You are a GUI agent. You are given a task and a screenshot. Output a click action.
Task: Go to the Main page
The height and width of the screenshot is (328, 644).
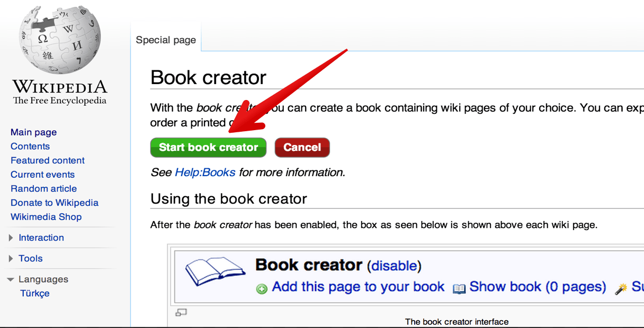(x=33, y=132)
